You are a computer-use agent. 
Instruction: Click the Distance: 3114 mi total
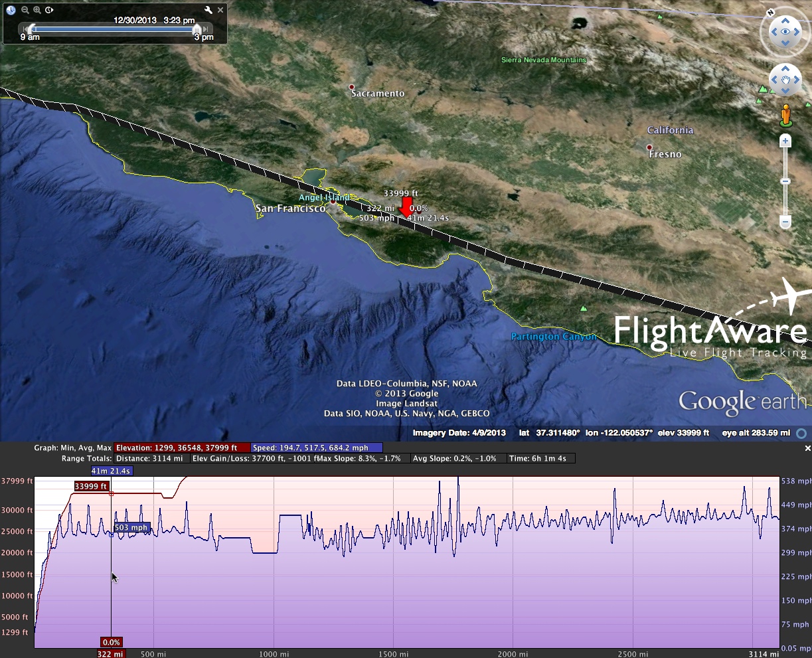pos(151,458)
